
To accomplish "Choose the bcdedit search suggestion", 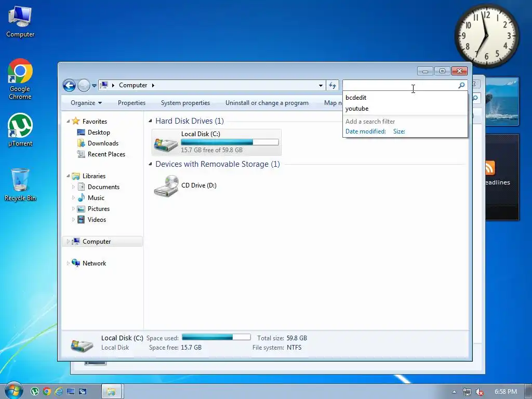I will click(x=405, y=98).
